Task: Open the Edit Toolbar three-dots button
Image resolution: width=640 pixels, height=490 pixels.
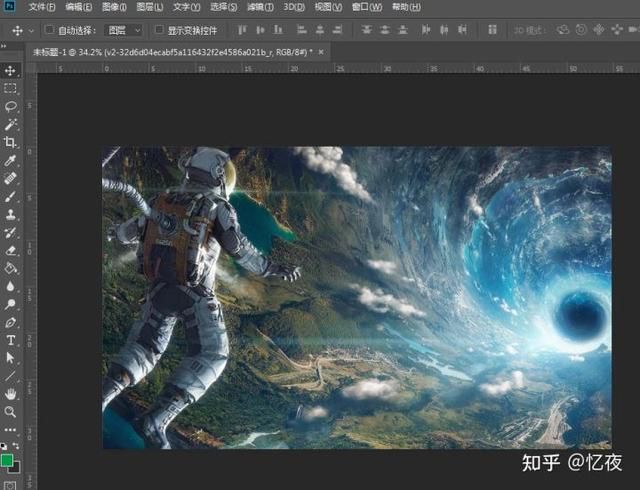Action: (x=10, y=430)
